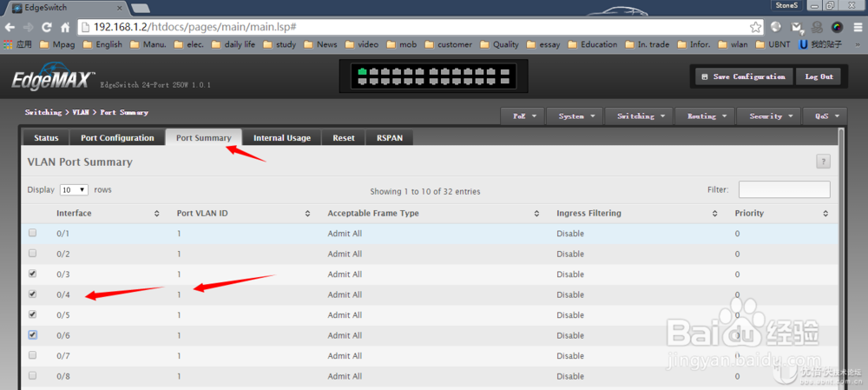Select the Port Summary tab
The image size is (868, 390).
pyautogui.click(x=204, y=138)
